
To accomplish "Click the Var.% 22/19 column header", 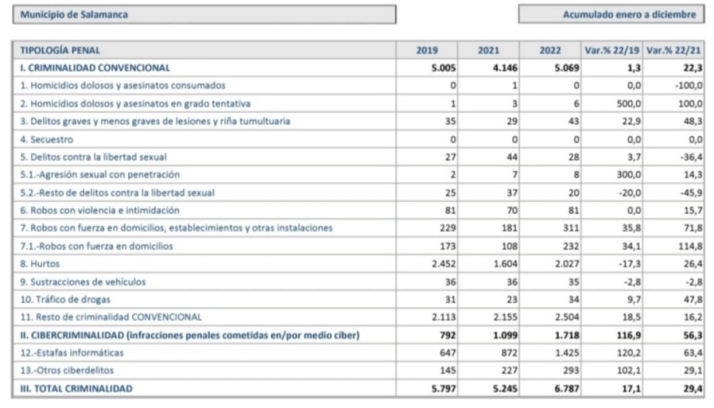I will [x=611, y=50].
